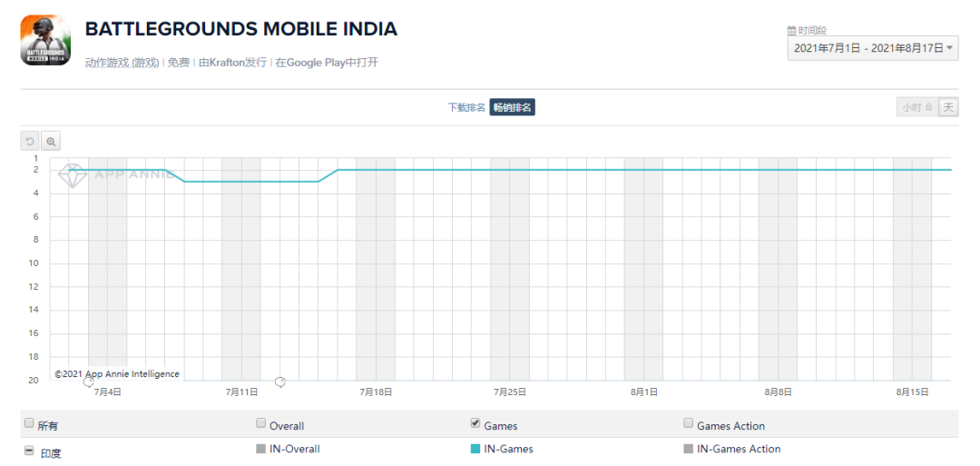Viewport: 980px width, 466px height.
Task: Click the teal IN-Games color swatch
Action: click(475, 449)
